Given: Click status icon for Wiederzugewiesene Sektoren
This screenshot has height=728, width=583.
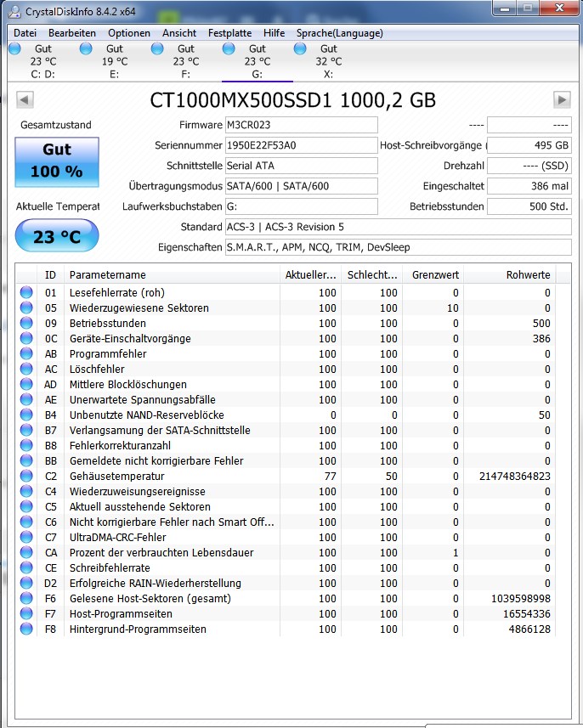Looking at the screenshot, I should coord(26,308).
